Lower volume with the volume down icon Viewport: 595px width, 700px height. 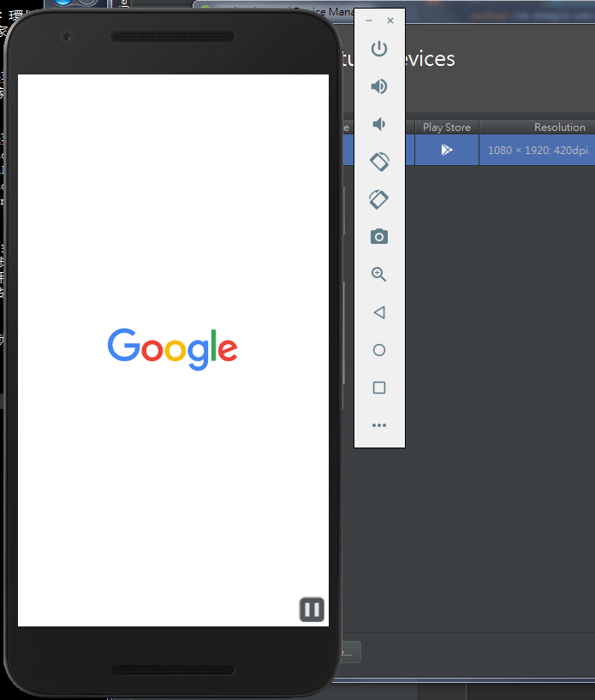(x=379, y=124)
